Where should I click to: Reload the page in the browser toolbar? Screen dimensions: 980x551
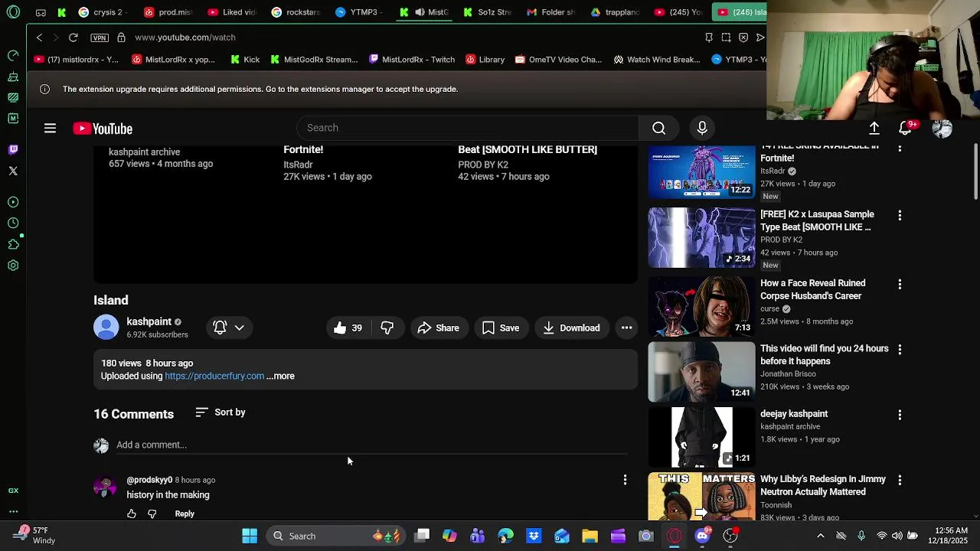73,37
